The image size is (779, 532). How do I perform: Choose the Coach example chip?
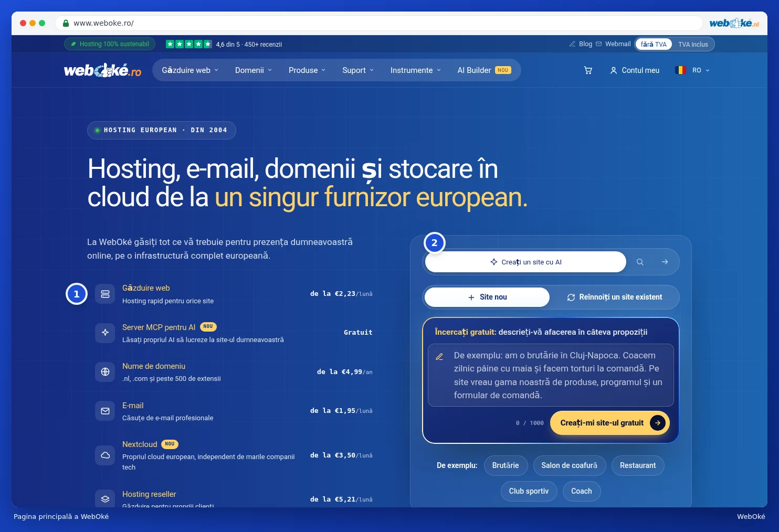click(582, 491)
